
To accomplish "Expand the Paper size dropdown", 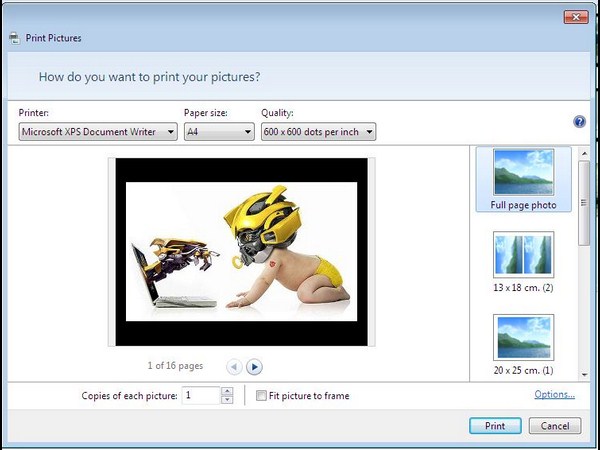I will (x=219, y=132).
